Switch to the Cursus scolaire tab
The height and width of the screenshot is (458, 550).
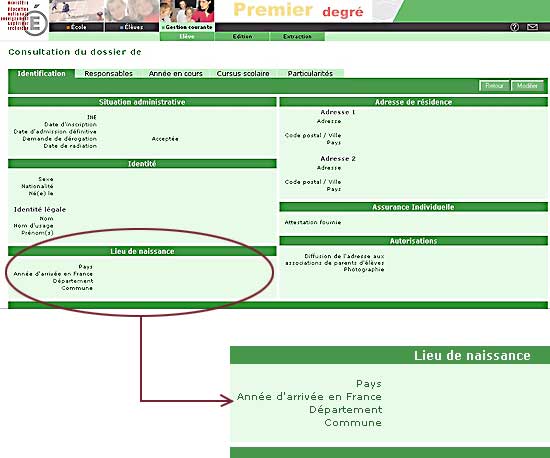point(243,74)
